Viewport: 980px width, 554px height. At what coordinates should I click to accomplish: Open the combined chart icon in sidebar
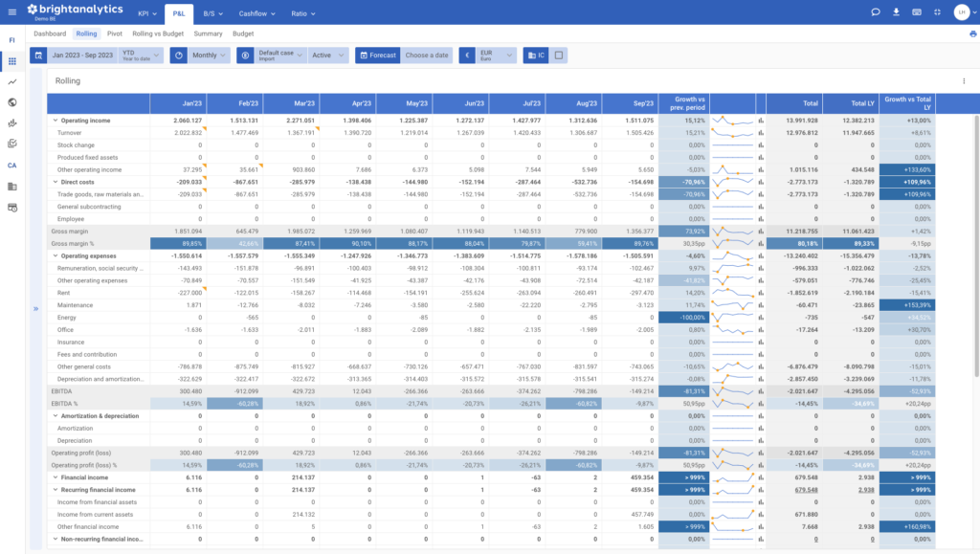[x=11, y=123]
